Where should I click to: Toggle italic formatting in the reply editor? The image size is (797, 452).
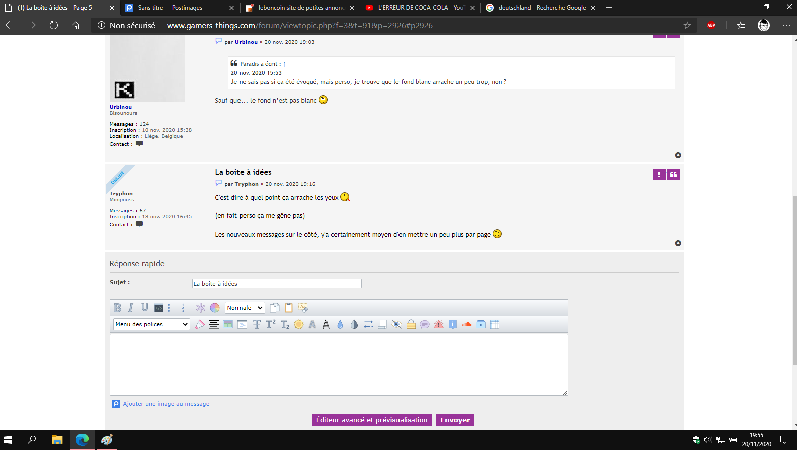coord(131,308)
